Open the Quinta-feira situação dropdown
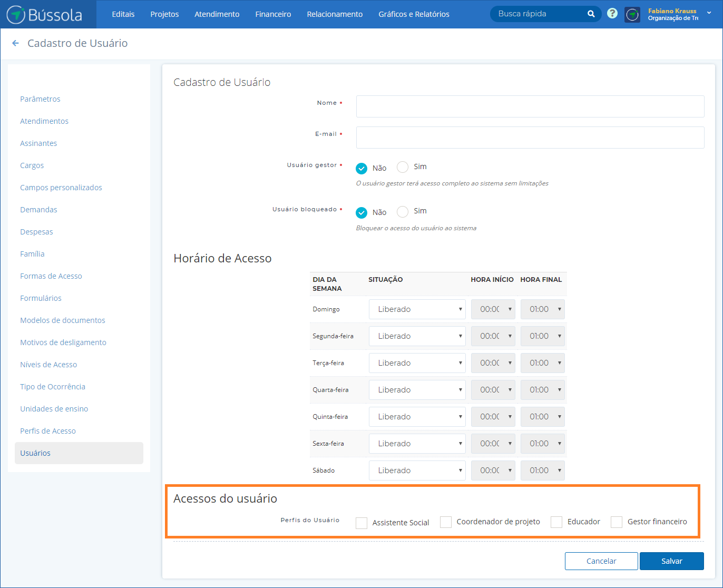The image size is (723, 588). (417, 417)
